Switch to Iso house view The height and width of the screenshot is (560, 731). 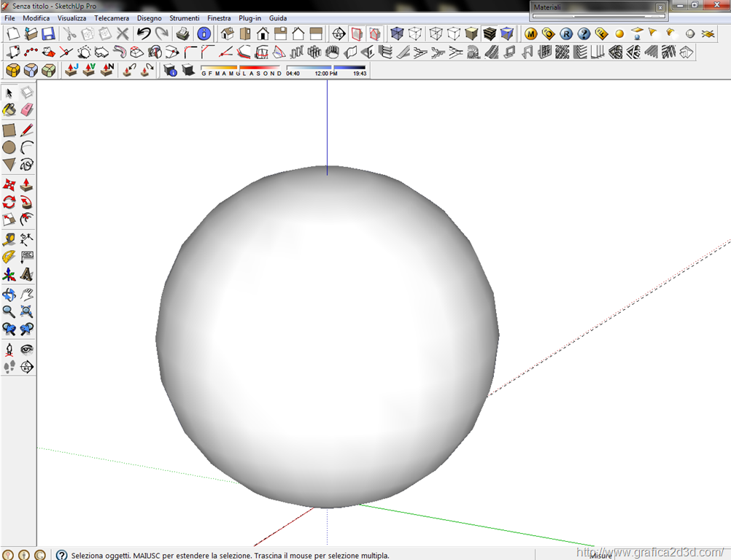click(x=227, y=34)
